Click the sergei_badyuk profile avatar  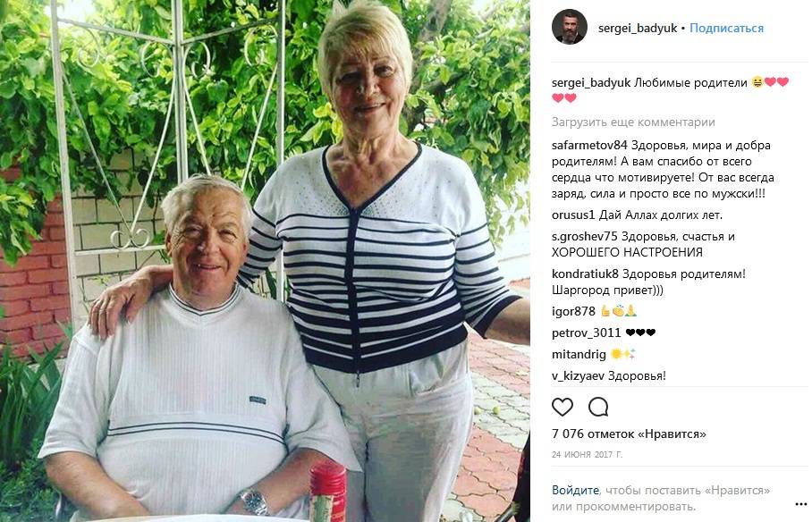[569, 28]
